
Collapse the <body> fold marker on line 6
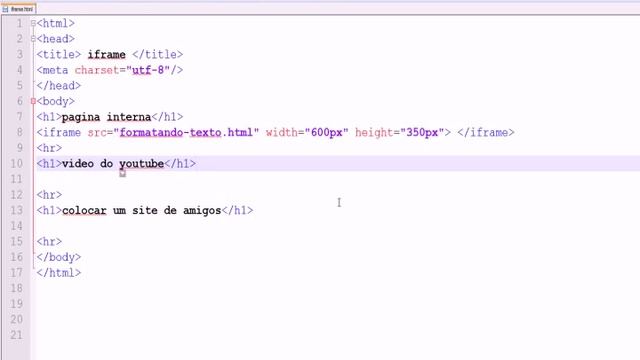click(x=33, y=101)
